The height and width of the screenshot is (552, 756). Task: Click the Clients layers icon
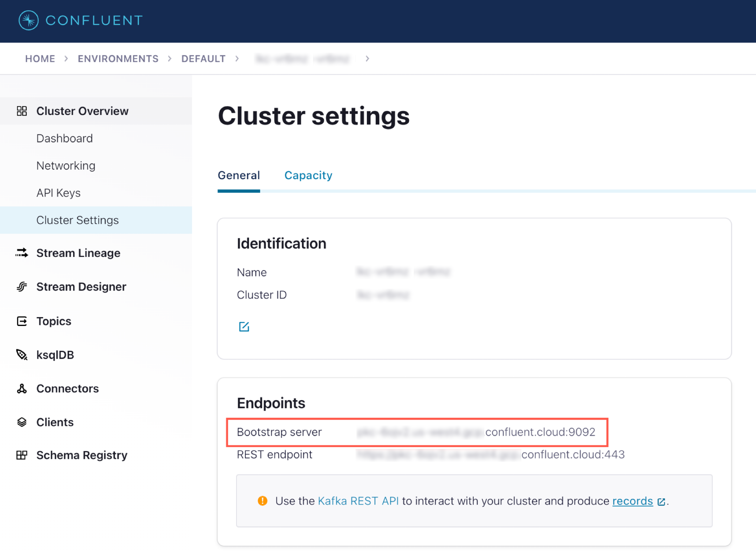(x=22, y=422)
